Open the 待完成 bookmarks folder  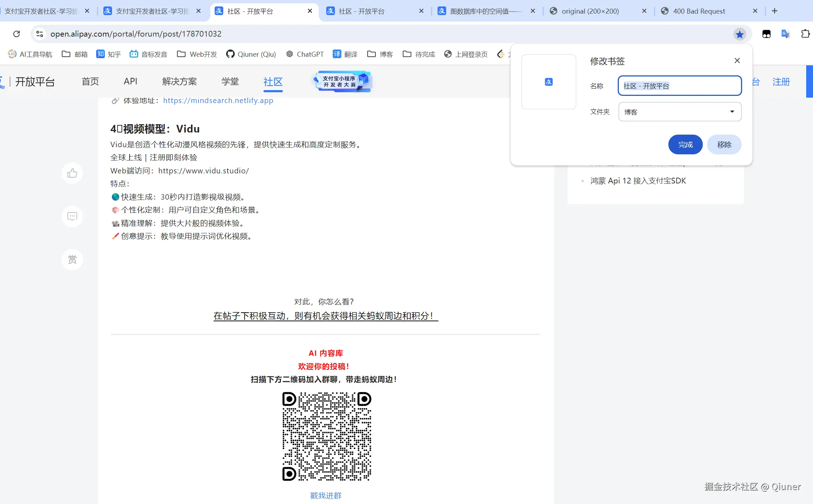coord(419,54)
